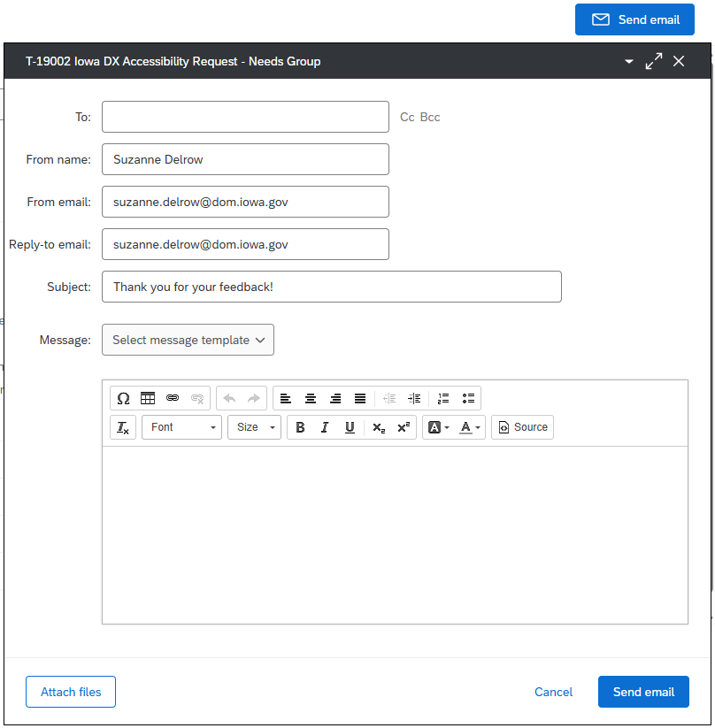Click the Attach files button
Screen dimensions: 715x728
[71, 692]
